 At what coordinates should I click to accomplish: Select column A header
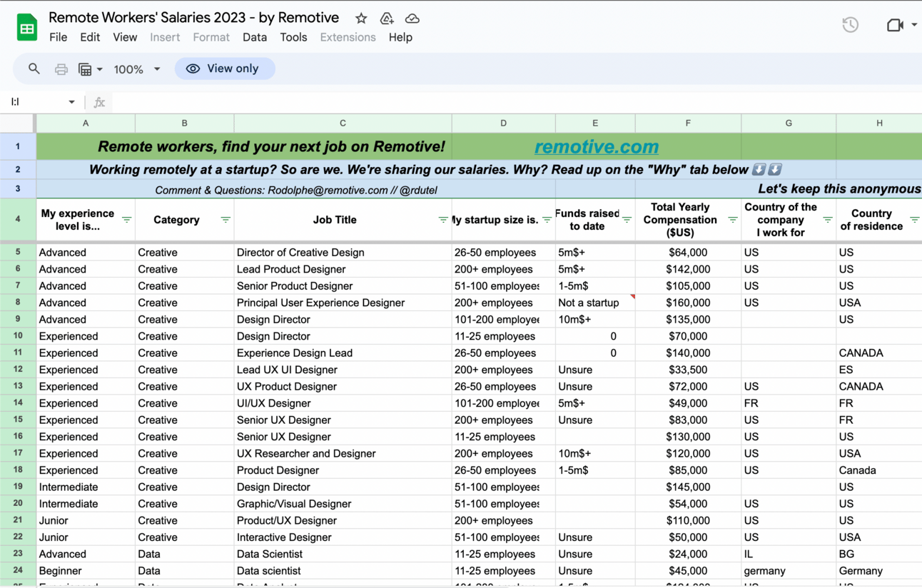tap(86, 123)
